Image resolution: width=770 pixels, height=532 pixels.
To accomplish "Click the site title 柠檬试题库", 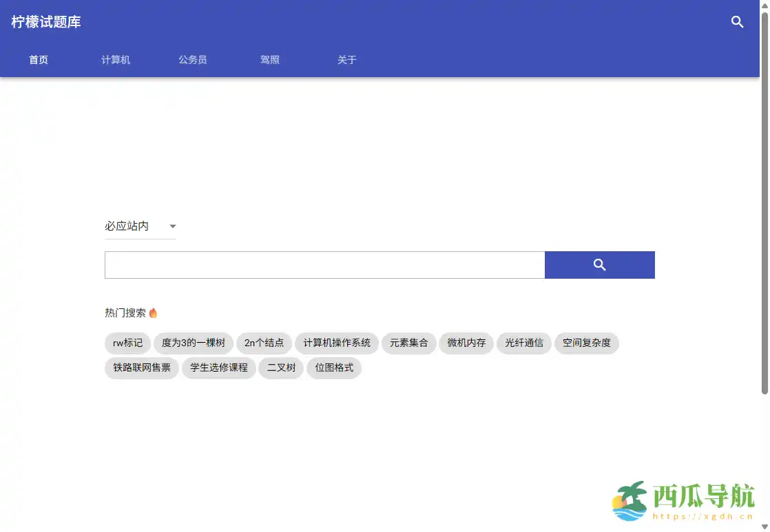I will pyautogui.click(x=45, y=22).
